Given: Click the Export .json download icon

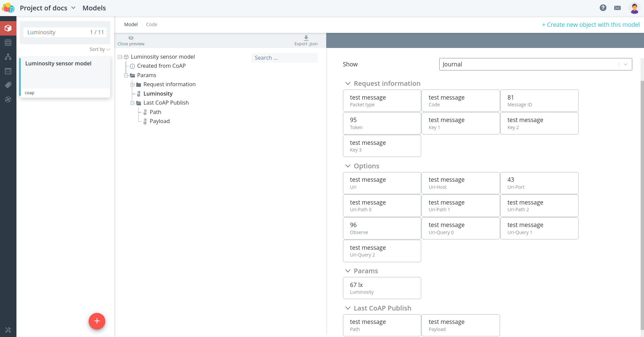Looking at the screenshot, I should 306,38.
